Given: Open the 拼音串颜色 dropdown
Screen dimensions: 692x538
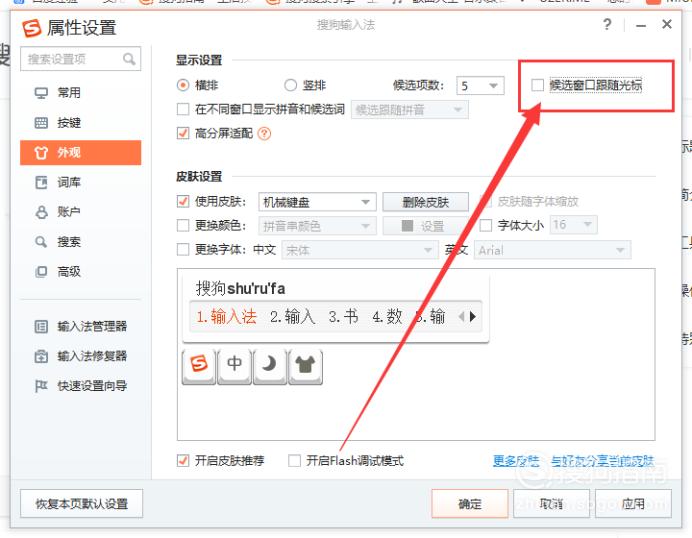Looking at the screenshot, I should click(x=317, y=226).
